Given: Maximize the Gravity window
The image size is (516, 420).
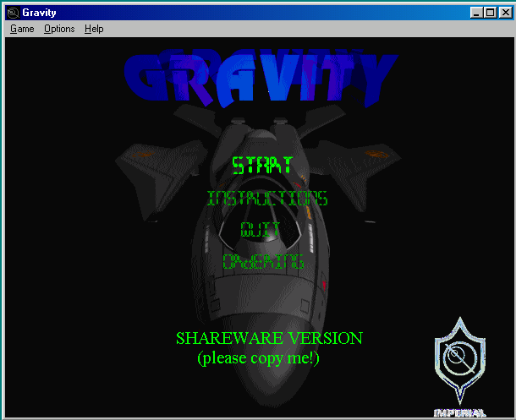Looking at the screenshot, I should point(490,13).
